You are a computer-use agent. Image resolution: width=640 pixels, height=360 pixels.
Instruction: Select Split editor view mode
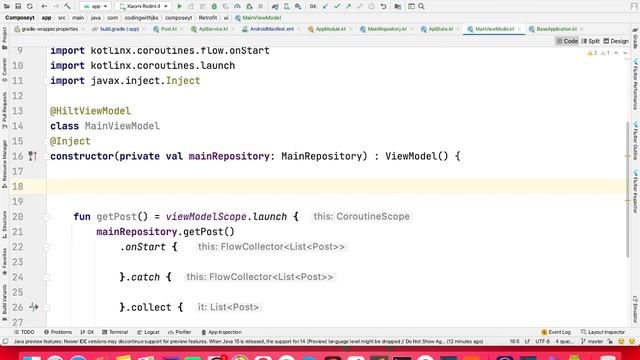click(591, 41)
